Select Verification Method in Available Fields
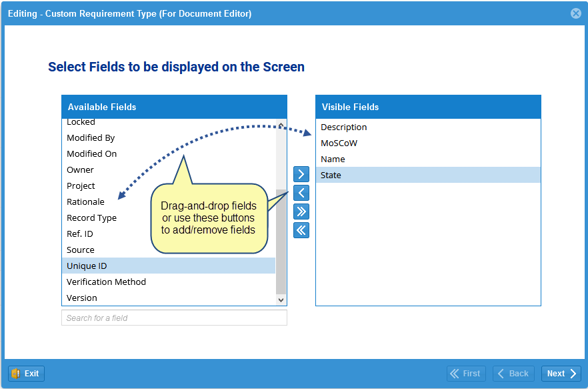This screenshot has height=389, width=588. (x=169, y=282)
